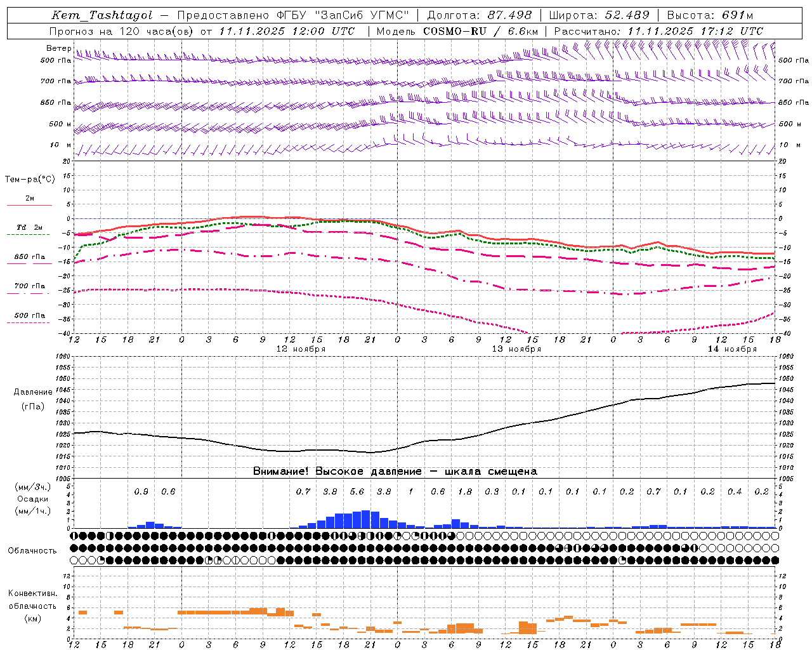Click the 5.6 precipitation total value
812x650 pixels.
tap(357, 491)
